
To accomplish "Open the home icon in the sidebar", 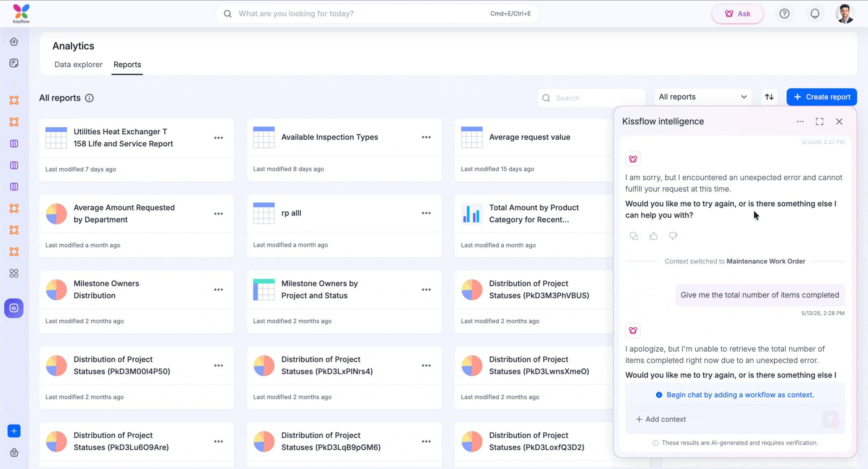I will coord(14,41).
